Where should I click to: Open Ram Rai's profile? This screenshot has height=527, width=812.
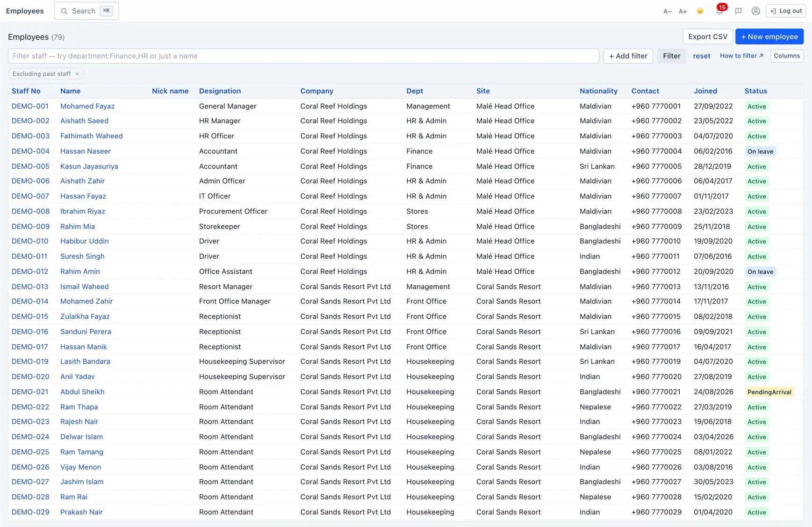tap(74, 497)
